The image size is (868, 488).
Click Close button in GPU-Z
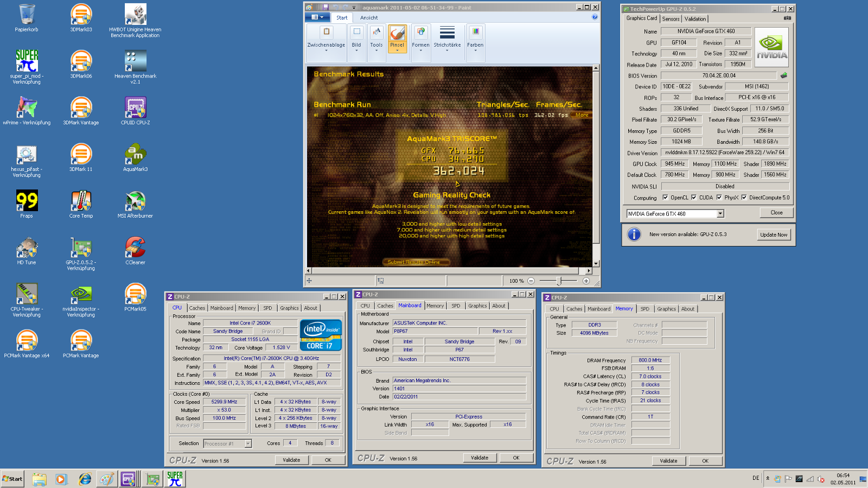776,212
